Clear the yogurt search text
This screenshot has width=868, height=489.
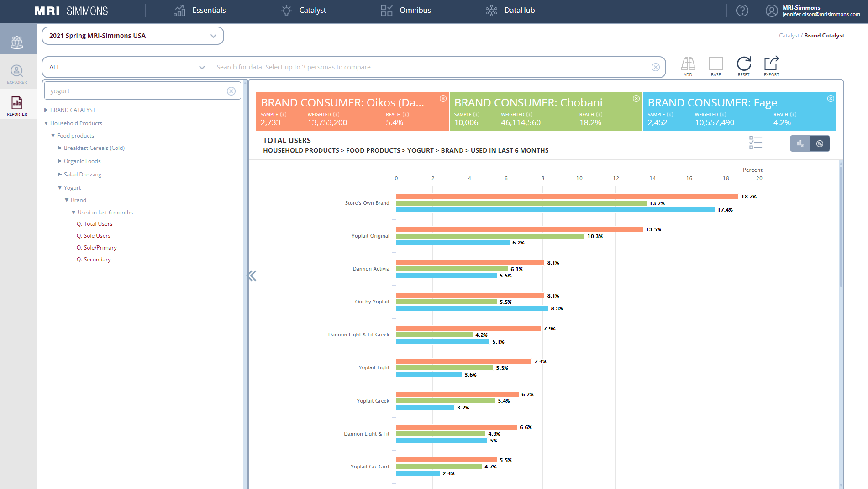point(231,91)
